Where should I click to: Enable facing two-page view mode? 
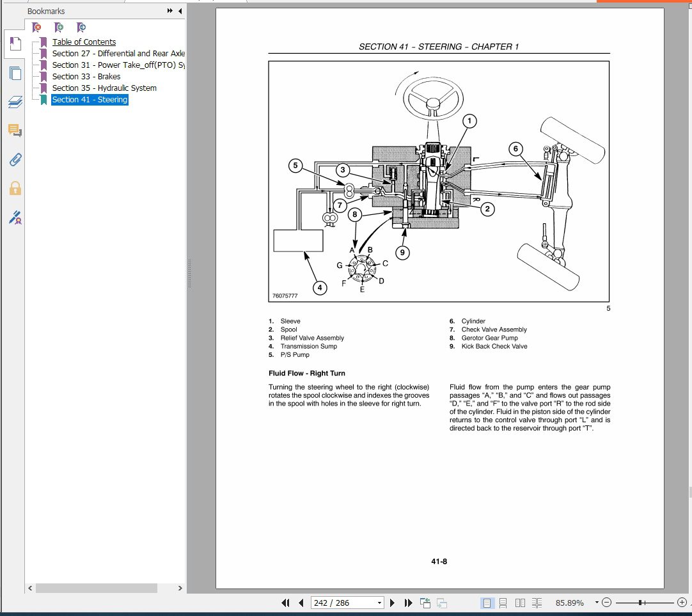[520, 603]
